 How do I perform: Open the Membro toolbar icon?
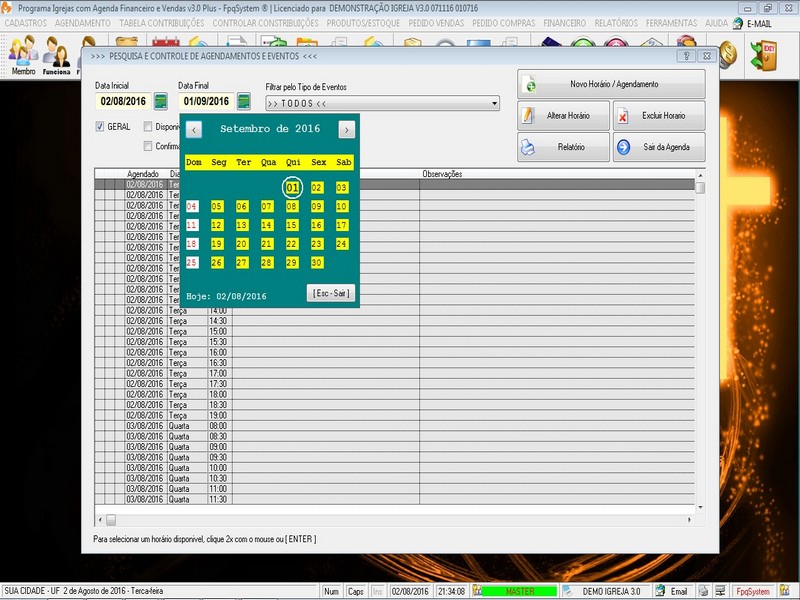23,56
